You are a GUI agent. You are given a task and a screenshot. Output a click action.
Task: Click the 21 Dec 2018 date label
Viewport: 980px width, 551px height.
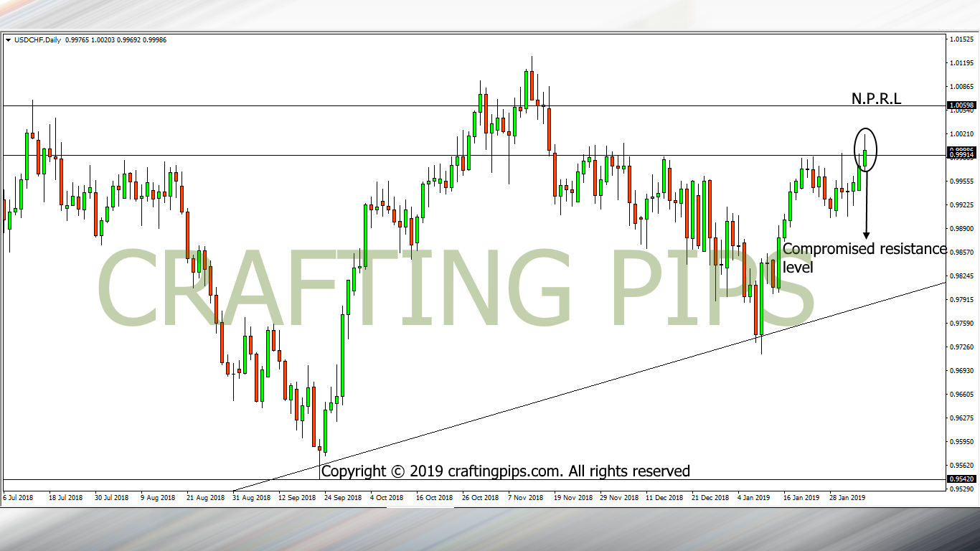click(x=710, y=497)
